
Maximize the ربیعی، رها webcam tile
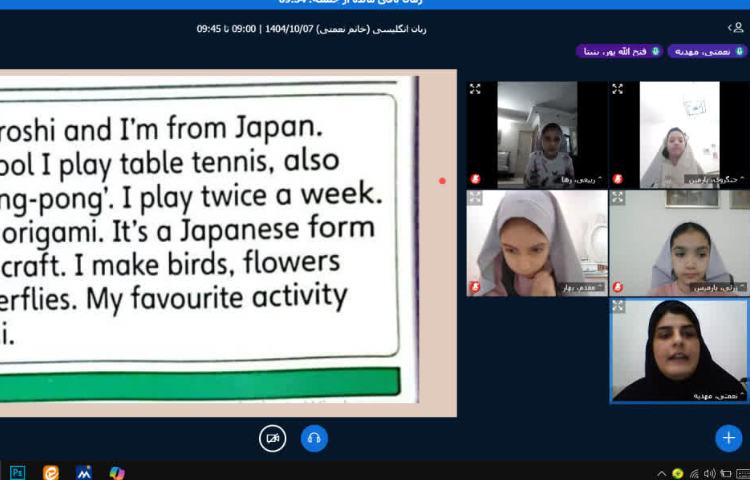[475, 89]
